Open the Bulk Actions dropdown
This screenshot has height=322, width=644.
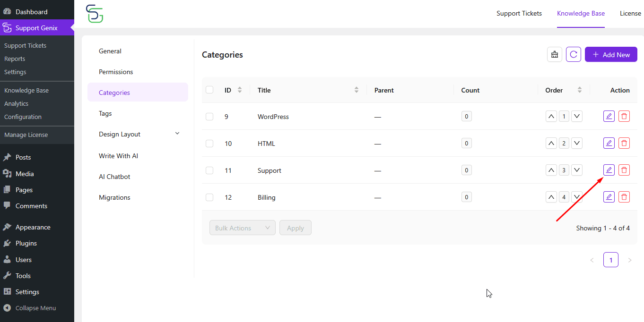(243, 228)
